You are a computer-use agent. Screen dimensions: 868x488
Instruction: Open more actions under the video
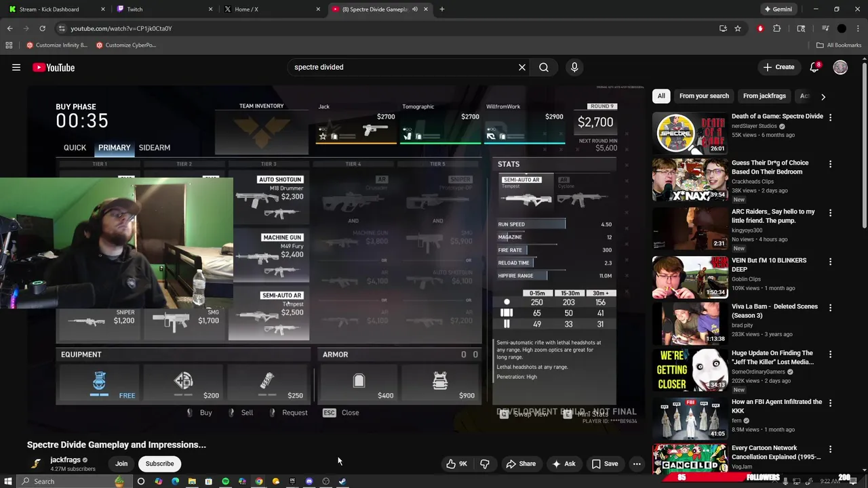pyautogui.click(x=637, y=464)
